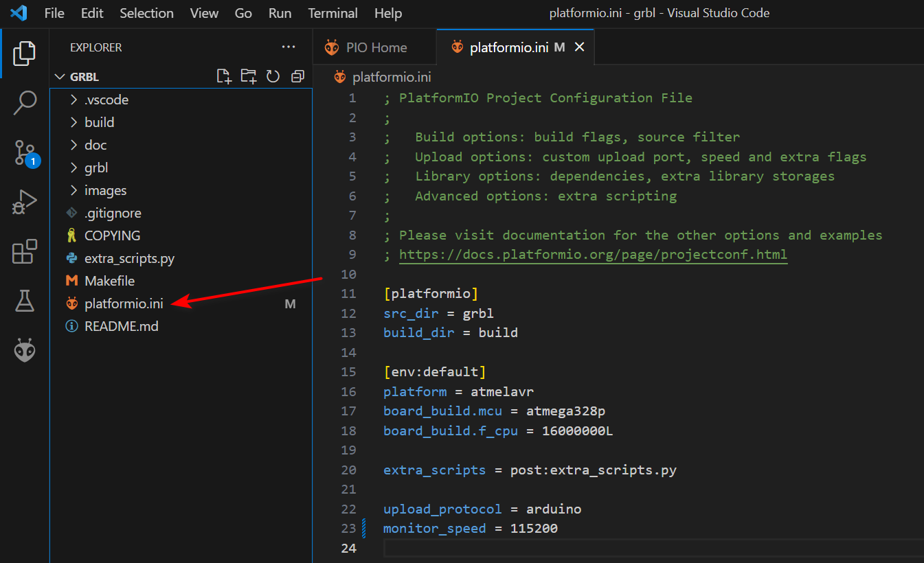Click the EXPLORER panel title
Viewport: 924px width, 563px height.
coord(95,47)
